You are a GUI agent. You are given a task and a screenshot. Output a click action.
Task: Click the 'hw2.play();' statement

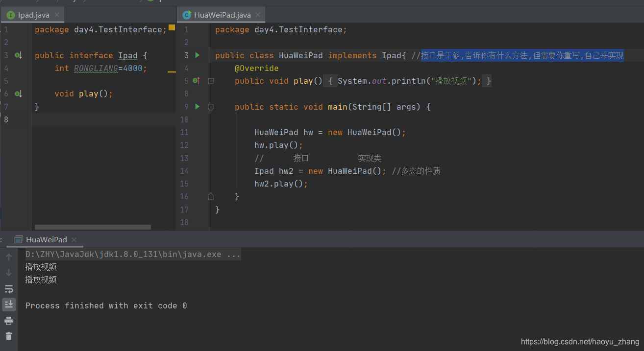(x=281, y=184)
